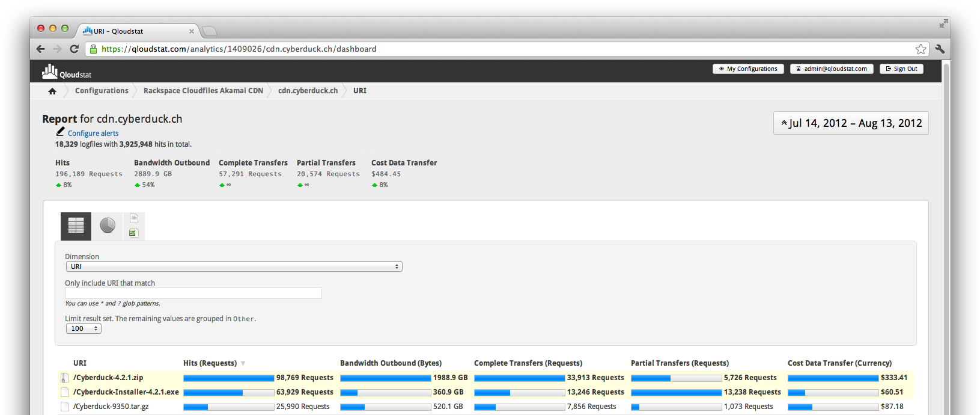
Task: Click the page vertical scrollbar
Action: point(946,238)
